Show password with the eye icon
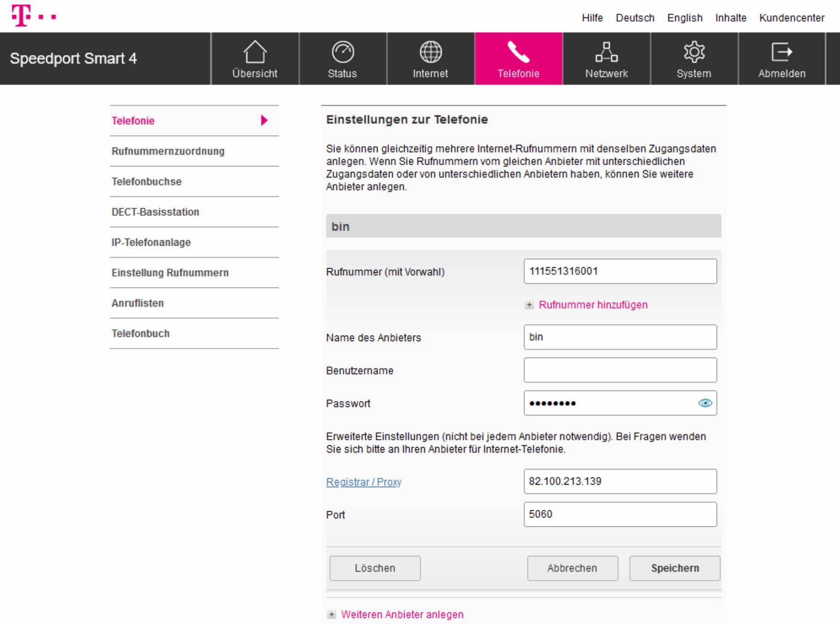The image size is (840, 624). pyautogui.click(x=705, y=403)
